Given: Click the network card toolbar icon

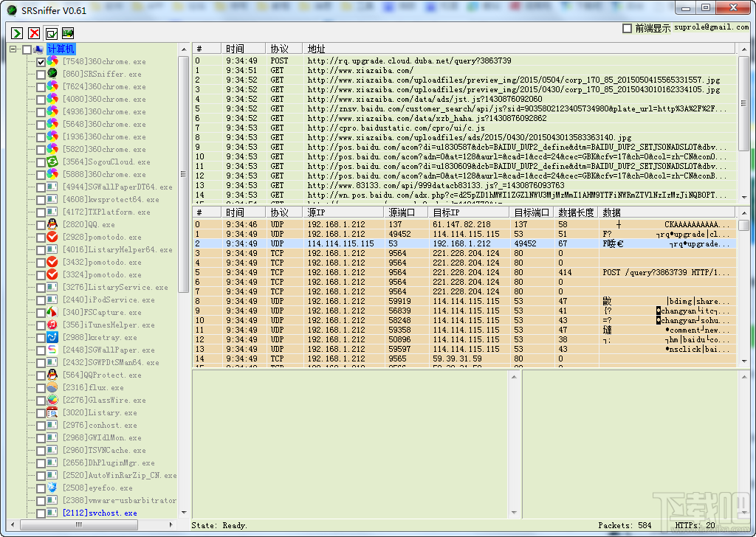Looking at the screenshot, I should click(68, 33).
